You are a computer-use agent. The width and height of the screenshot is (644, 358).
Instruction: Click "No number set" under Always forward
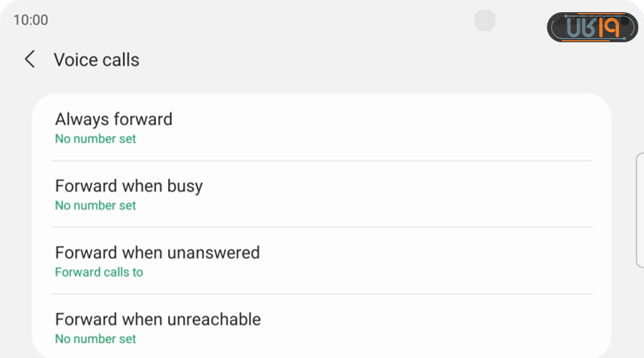[95, 139]
